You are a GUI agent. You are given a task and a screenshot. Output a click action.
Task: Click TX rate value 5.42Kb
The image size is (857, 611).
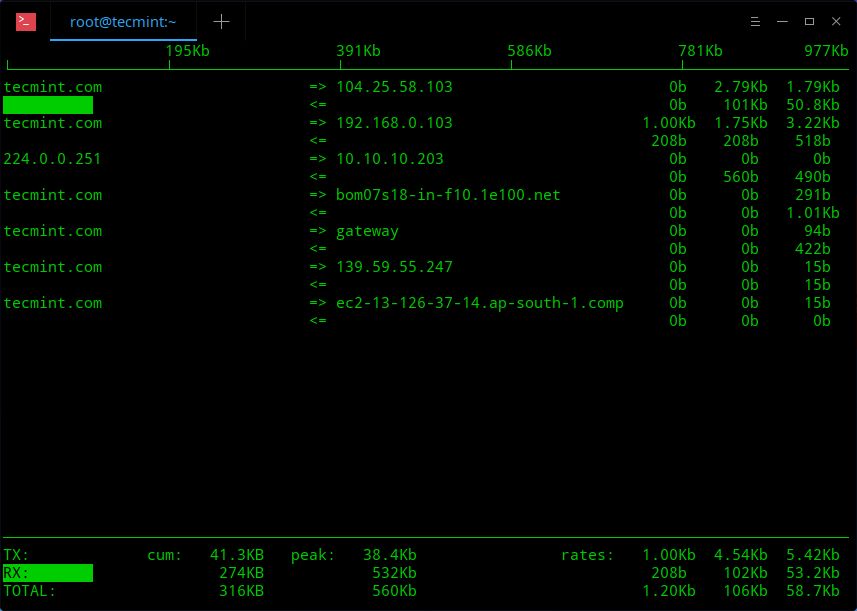click(813, 555)
